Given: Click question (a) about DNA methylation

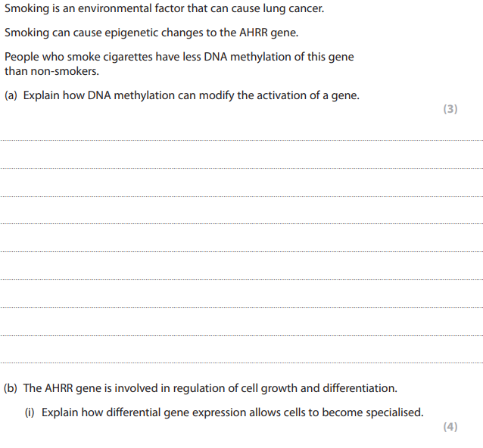Looking at the screenshot, I should click(182, 95).
